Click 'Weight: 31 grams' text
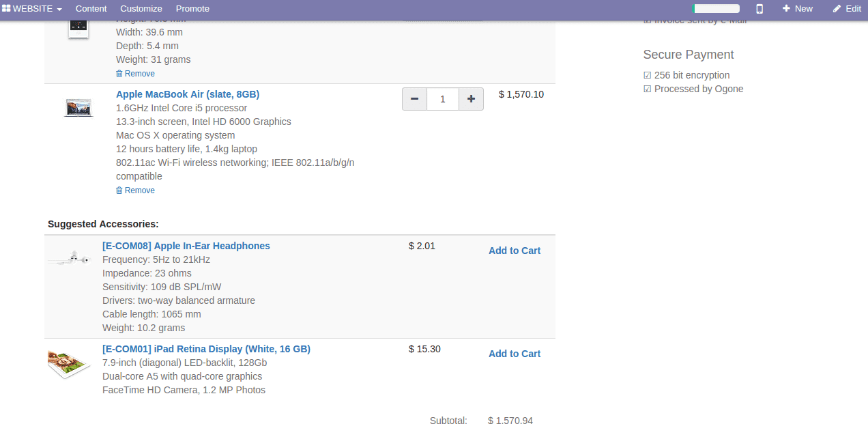The image size is (868, 424). (x=154, y=59)
